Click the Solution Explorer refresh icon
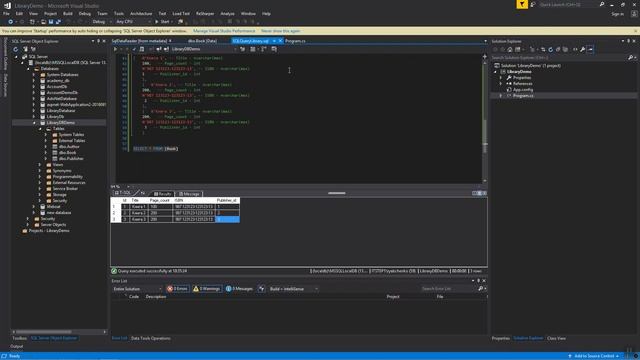This screenshot has width=640, height=360. [550, 49]
